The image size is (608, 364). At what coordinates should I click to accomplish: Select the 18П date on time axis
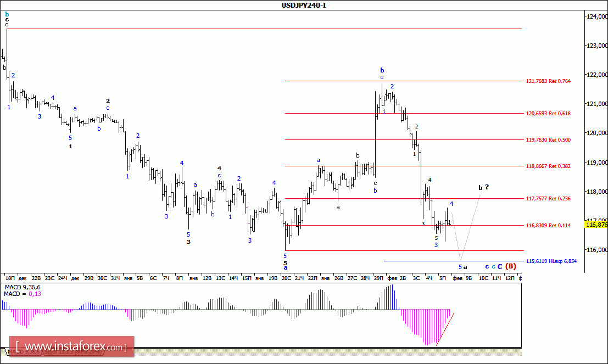10,278
